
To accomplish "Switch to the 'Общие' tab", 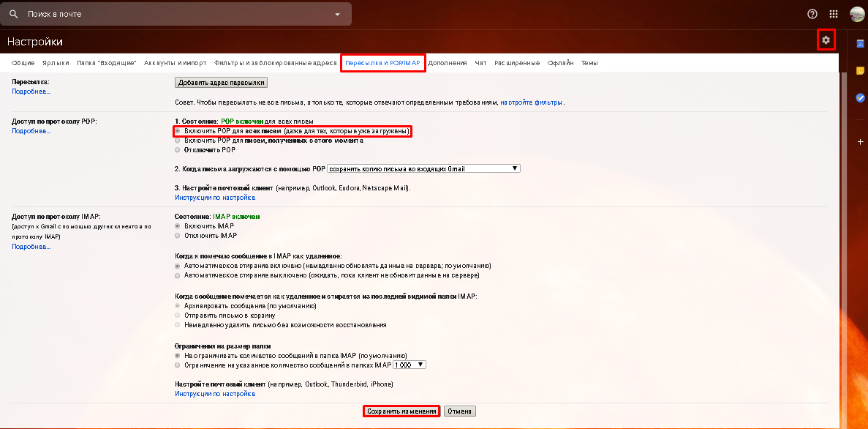I will point(23,63).
